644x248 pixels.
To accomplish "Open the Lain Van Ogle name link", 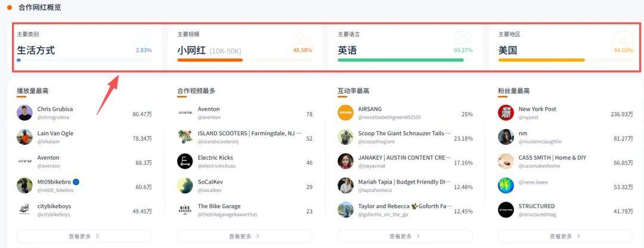I will point(55,133).
